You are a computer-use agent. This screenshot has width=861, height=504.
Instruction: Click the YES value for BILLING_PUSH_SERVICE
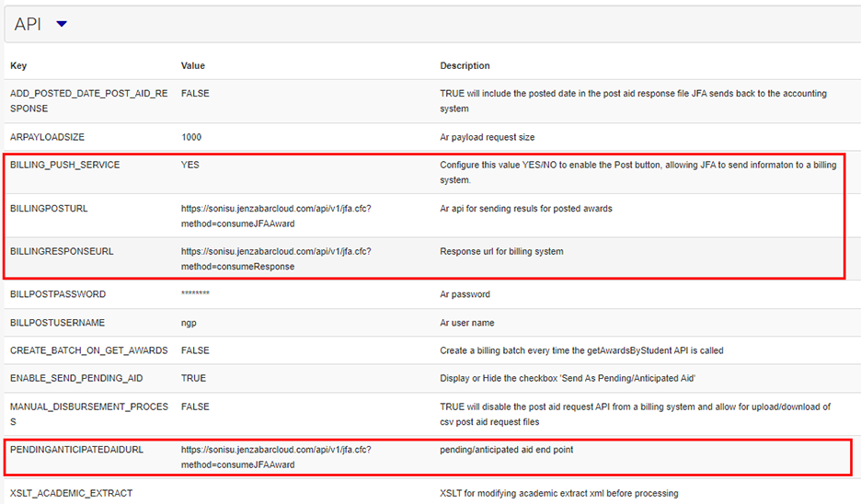pyautogui.click(x=189, y=165)
